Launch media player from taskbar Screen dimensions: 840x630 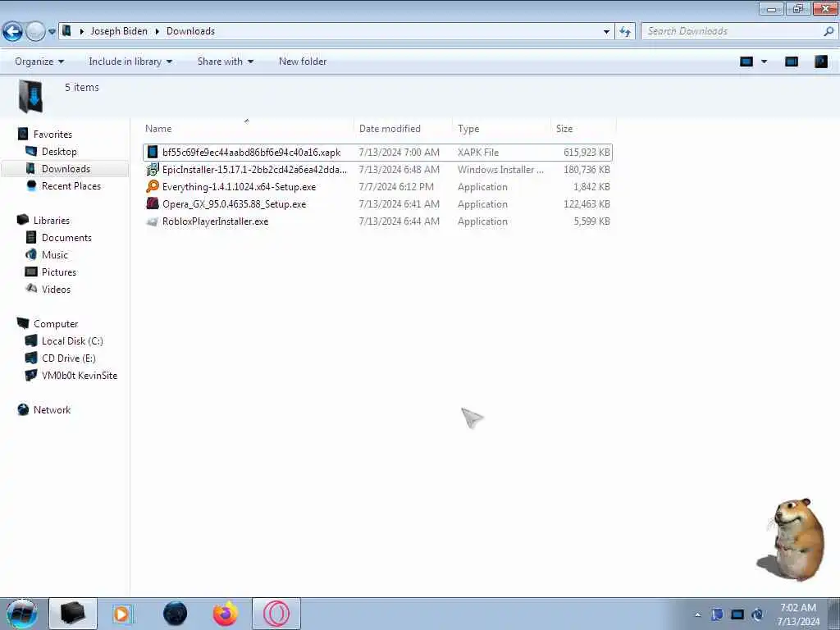(x=121, y=614)
